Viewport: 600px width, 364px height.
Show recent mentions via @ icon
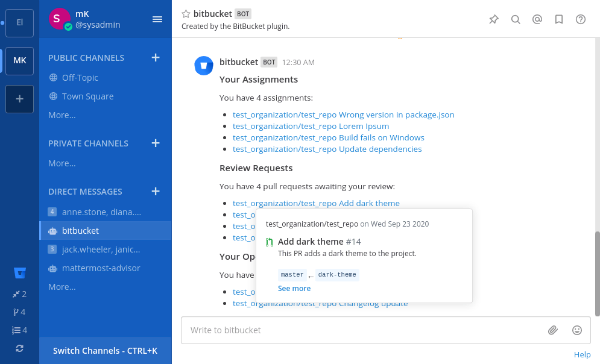pos(537,19)
